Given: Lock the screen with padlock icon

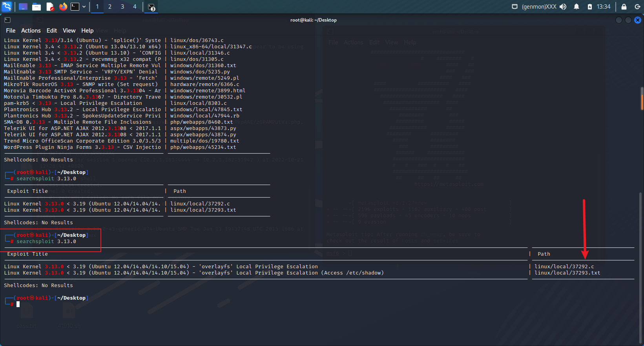Looking at the screenshot, I should coord(624,7).
